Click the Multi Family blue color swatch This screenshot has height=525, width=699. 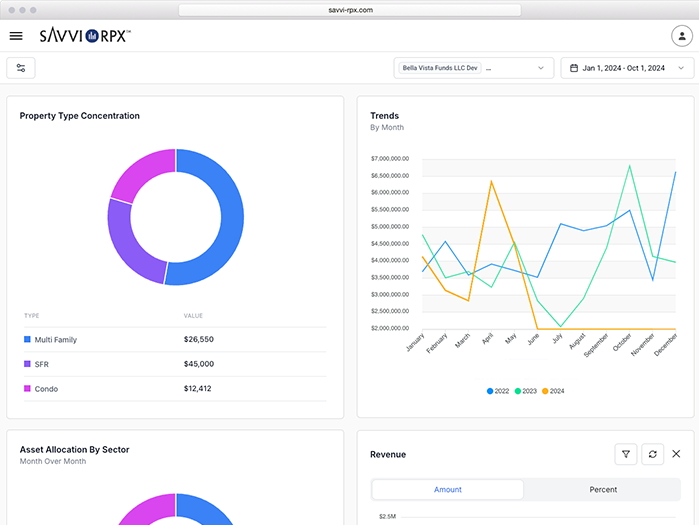(x=27, y=339)
